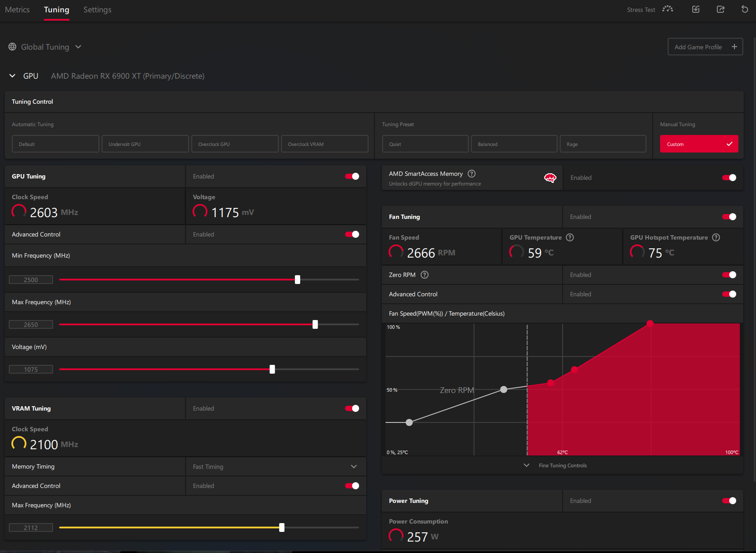Image resolution: width=756 pixels, height=553 pixels.
Task: Click the red brain SmartAccess Memory icon
Action: pos(550,178)
